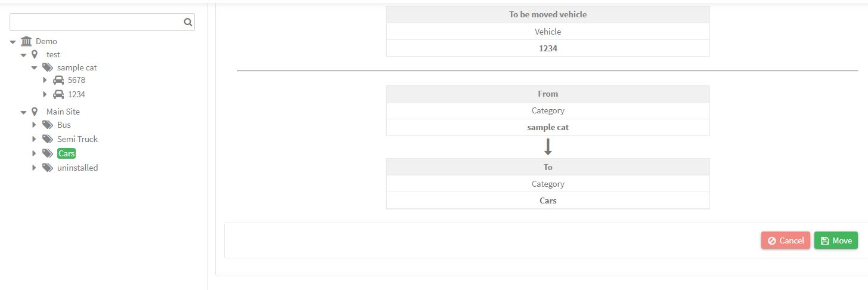Click the search magnifier icon
Screen dimensions: 868x290
188,22
